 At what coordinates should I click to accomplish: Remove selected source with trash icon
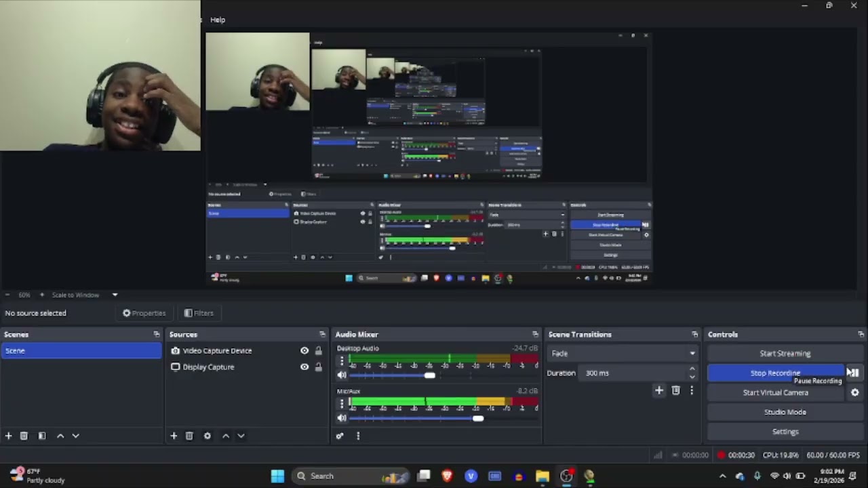tap(189, 436)
